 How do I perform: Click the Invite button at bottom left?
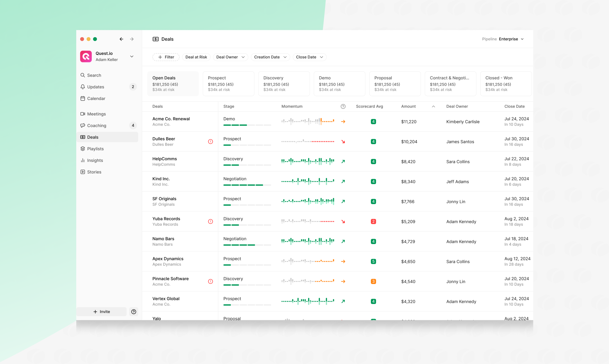[102, 312]
